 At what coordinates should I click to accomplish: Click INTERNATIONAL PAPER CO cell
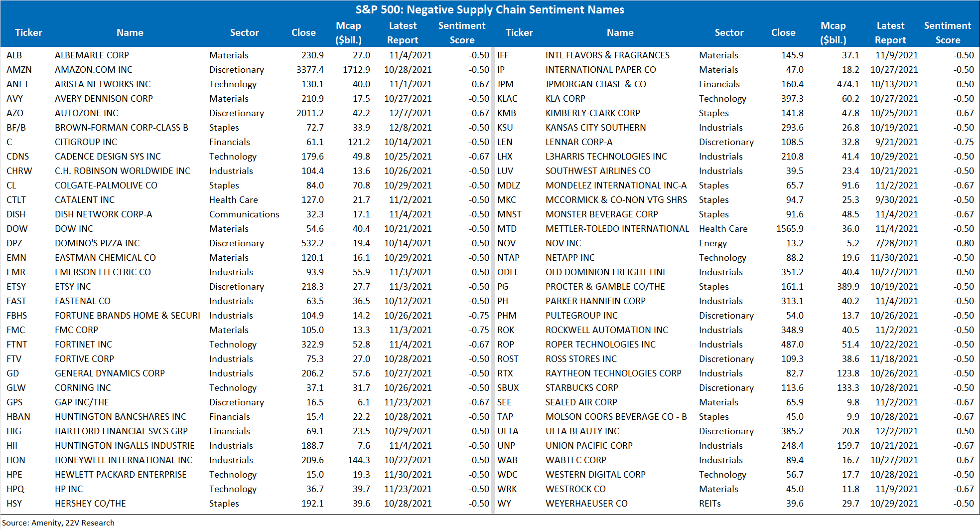point(600,70)
